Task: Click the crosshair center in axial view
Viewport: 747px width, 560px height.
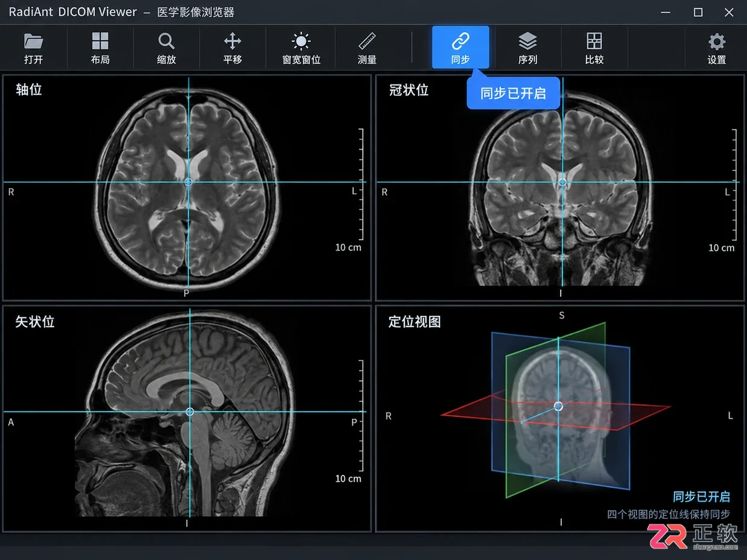Action: coord(188,182)
